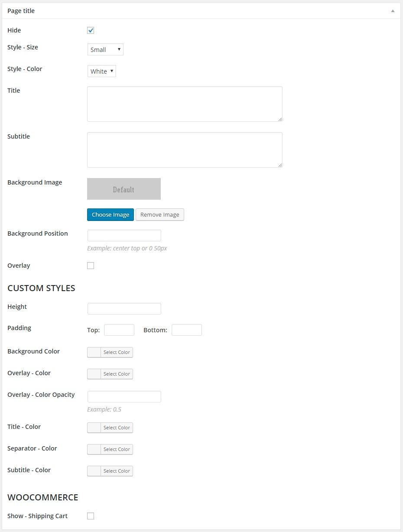
Task: Uncheck the Hide checkbox
Action: [91, 30]
